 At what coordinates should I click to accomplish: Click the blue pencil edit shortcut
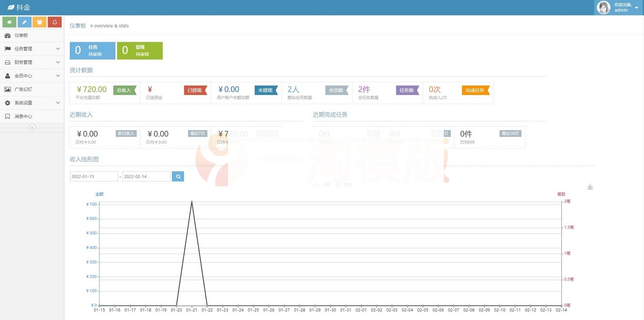(x=24, y=22)
